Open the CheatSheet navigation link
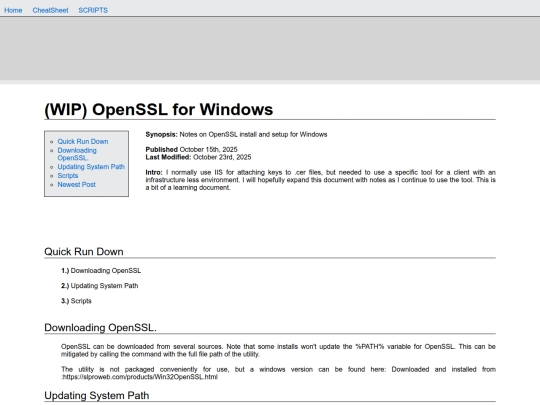The image size is (540, 405). 50,10
